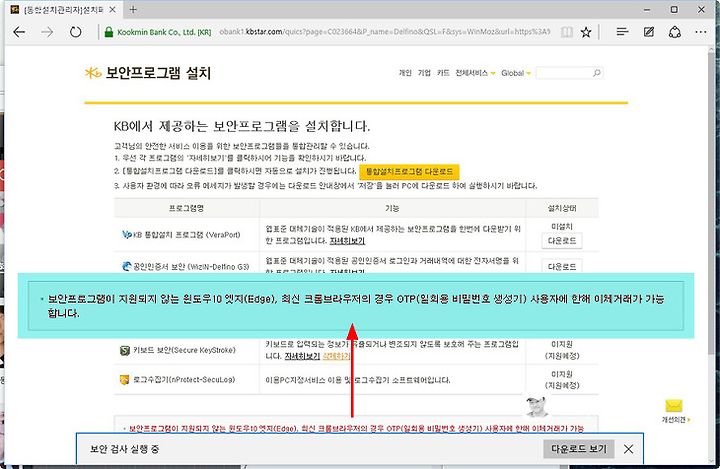Click the small avatar image above the notification bar
The width and height of the screenshot is (720, 469).
point(536,406)
